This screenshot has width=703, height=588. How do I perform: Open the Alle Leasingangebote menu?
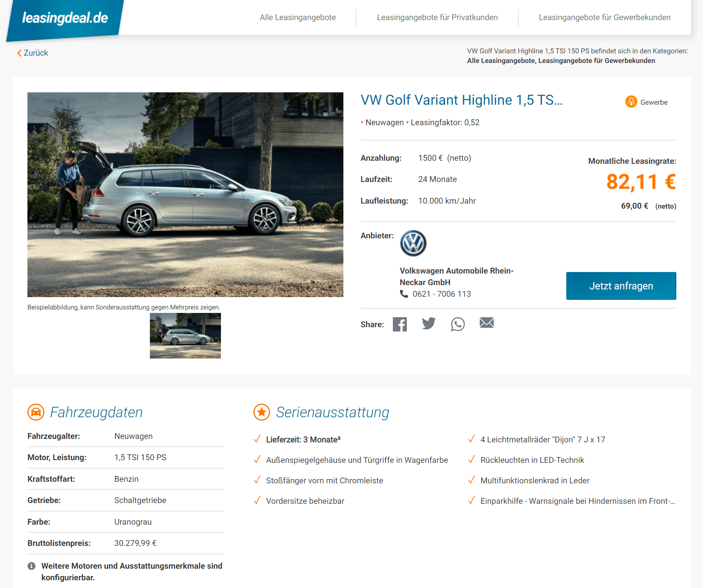pyautogui.click(x=298, y=17)
